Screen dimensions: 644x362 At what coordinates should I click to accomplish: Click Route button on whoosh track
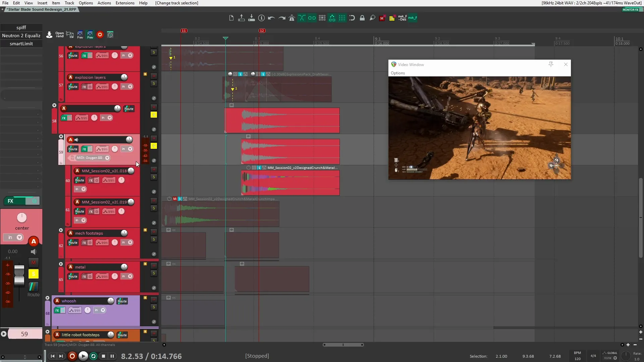click(x=122, y=301)
